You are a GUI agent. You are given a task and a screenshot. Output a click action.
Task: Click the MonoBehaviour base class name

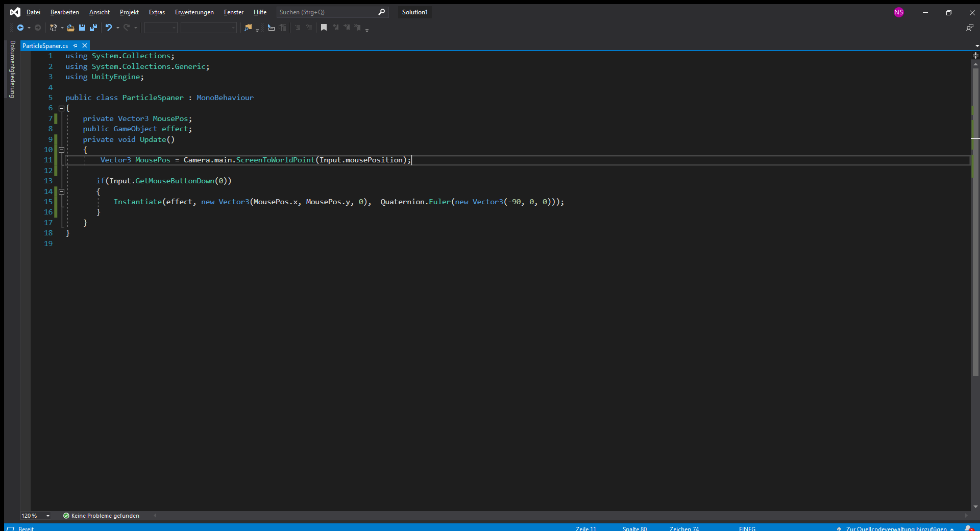(x=225, y=98)
